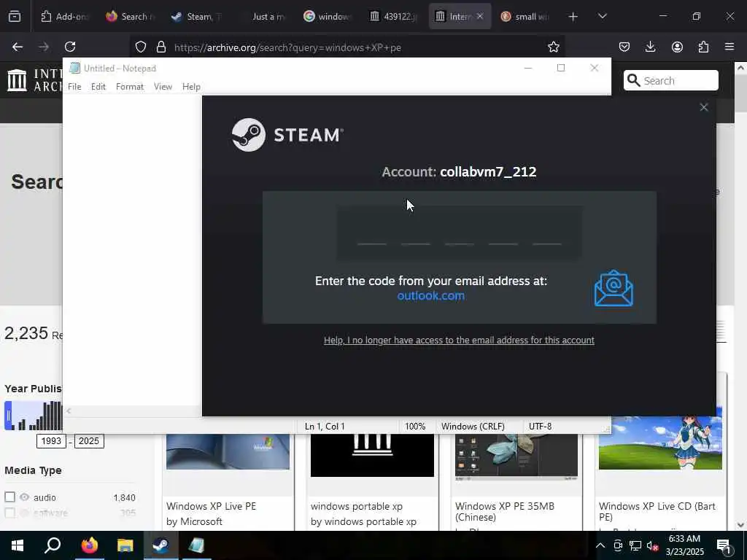Viewport: 747px width, 560px height.
Task: Click the Bliss wallpaper anime thumbnail
Action: [x=660, y=443]
